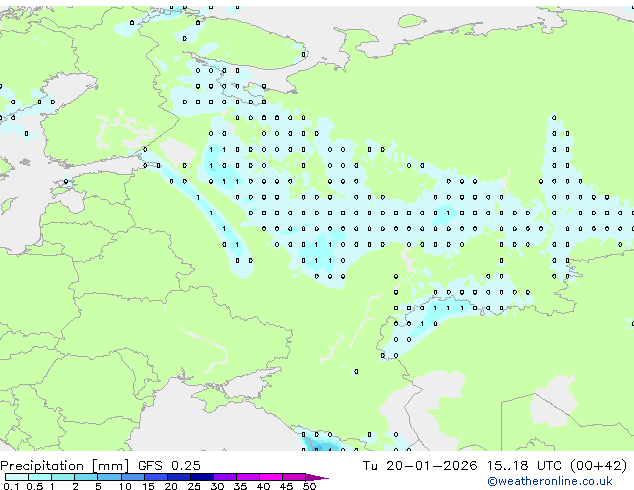Click the '(00+42)' forecast offset text

pos(598,466)
